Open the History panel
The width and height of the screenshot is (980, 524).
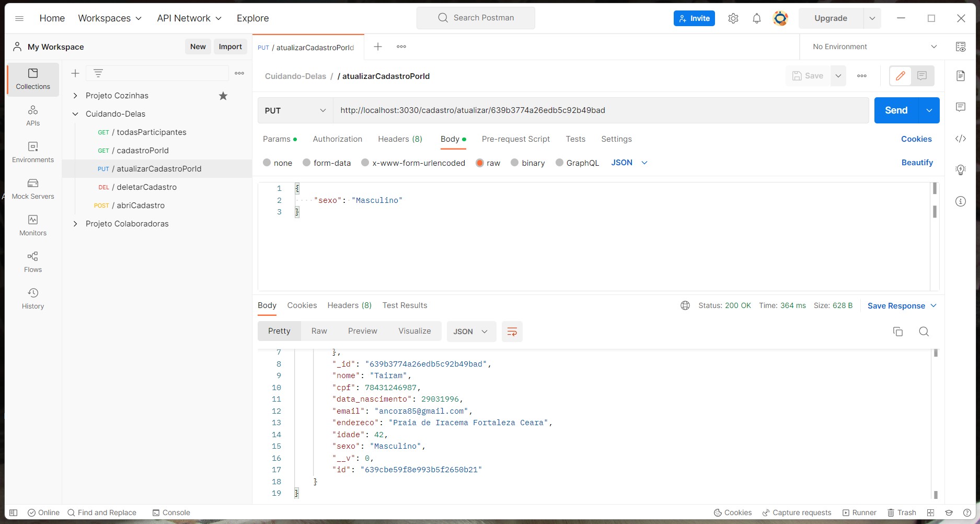point(32,298)
